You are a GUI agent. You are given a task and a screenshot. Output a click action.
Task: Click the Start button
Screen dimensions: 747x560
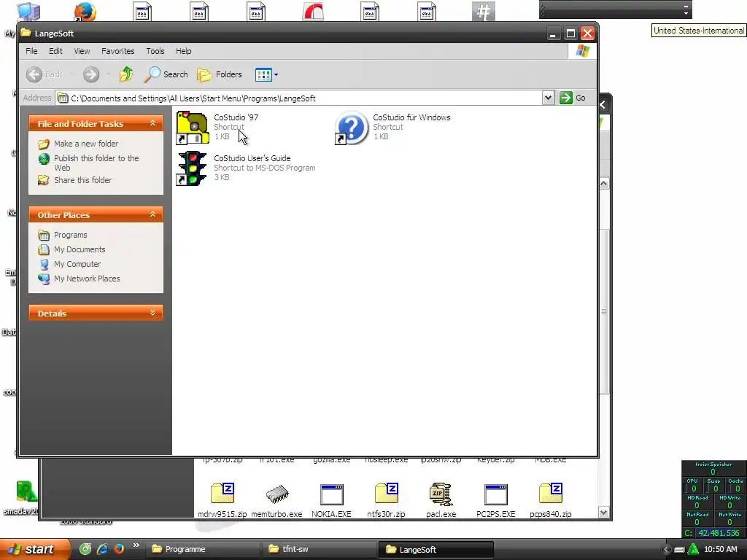[x=34, y=549]
